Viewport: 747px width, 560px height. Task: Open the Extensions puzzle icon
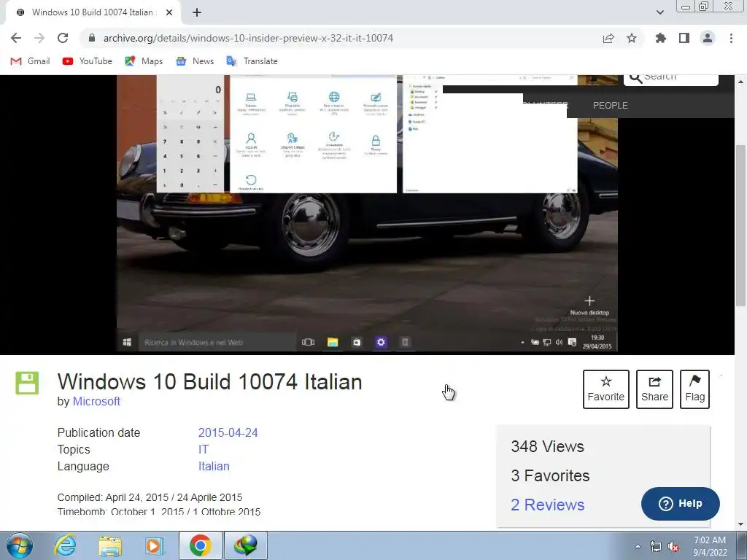[x=661, y=38]
